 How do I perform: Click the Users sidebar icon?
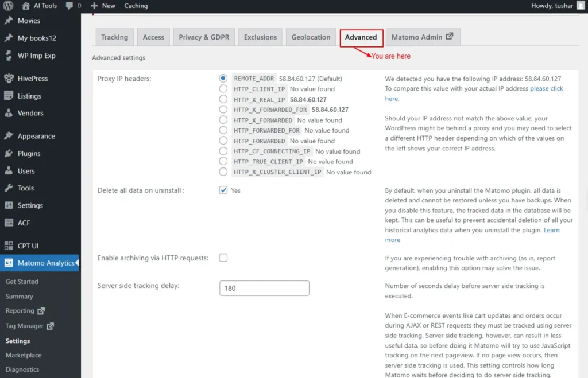[9, 171]
